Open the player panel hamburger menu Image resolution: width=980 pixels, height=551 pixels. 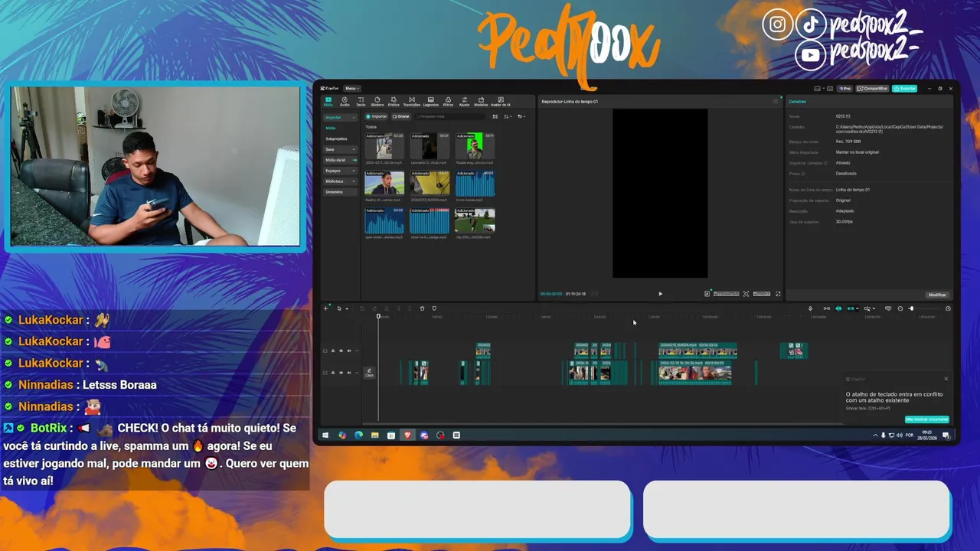tap(775, 101)
